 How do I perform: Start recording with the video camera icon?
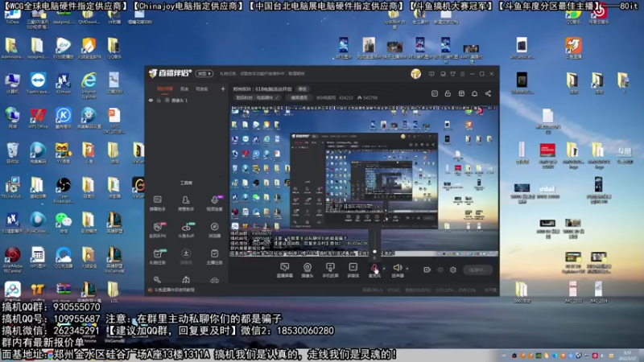coord(427,269)
